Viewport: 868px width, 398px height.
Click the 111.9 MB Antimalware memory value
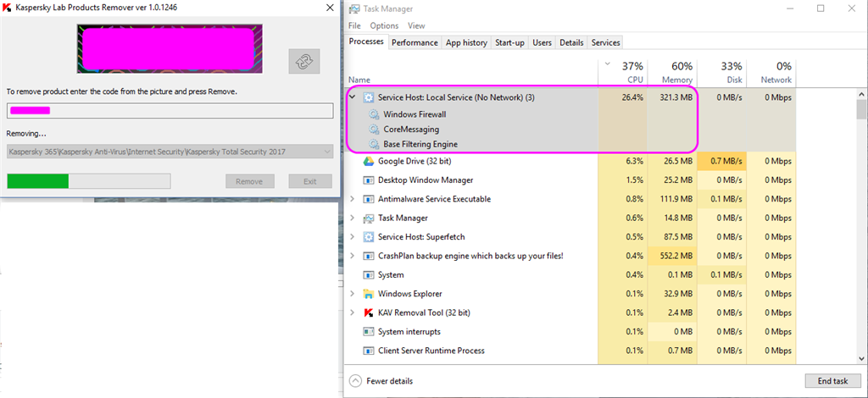coord(674,199)
